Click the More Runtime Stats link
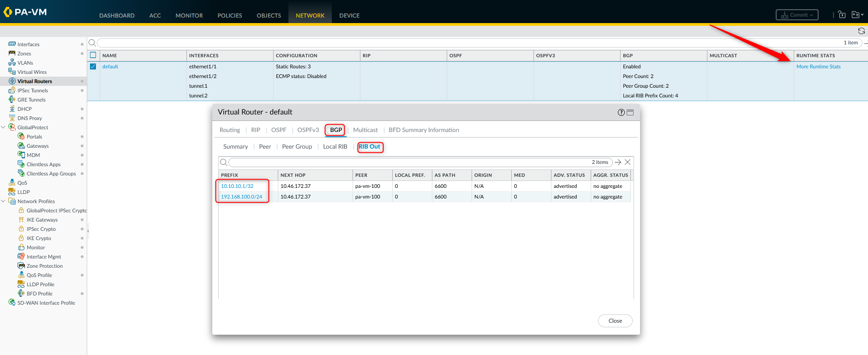868x355 pixels. [818, 66]
